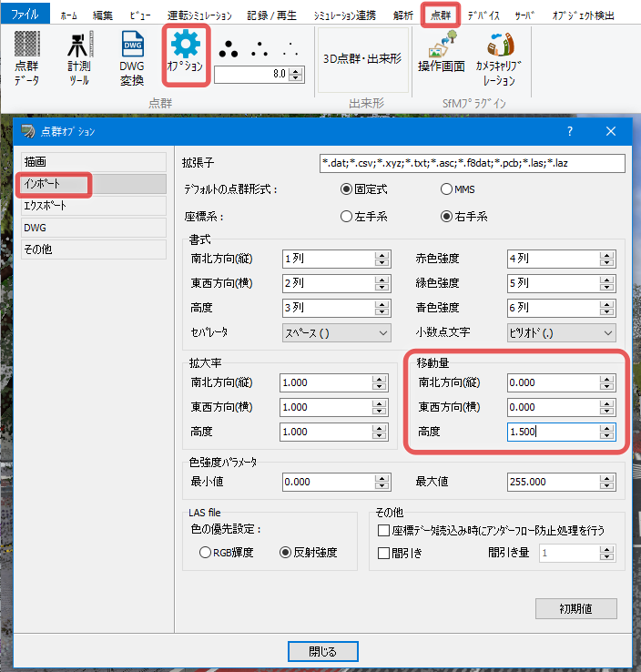Select 固定式 default point cloud format
Viewport: 641px width, 672px height.
[x=364, y=189]
